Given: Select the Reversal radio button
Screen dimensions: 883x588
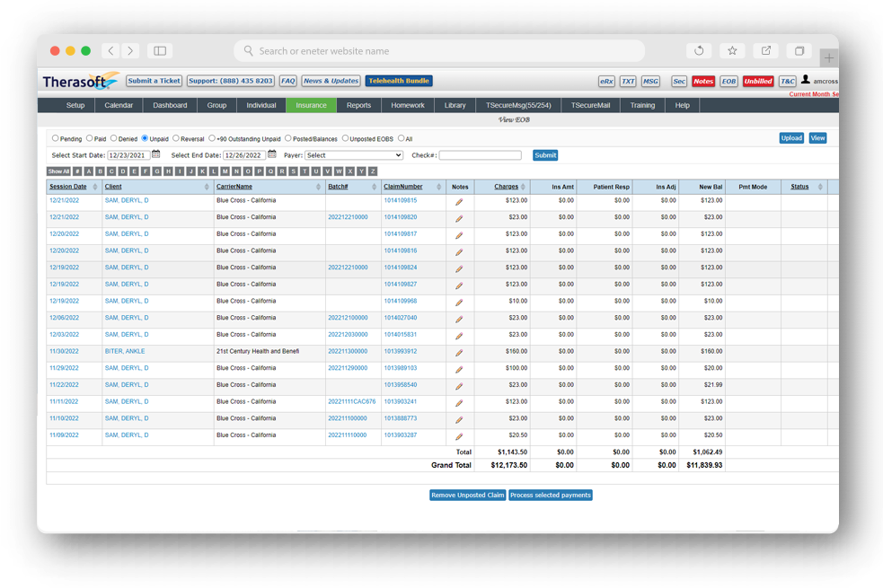Looking at the screenshot, I should point(176,138).
